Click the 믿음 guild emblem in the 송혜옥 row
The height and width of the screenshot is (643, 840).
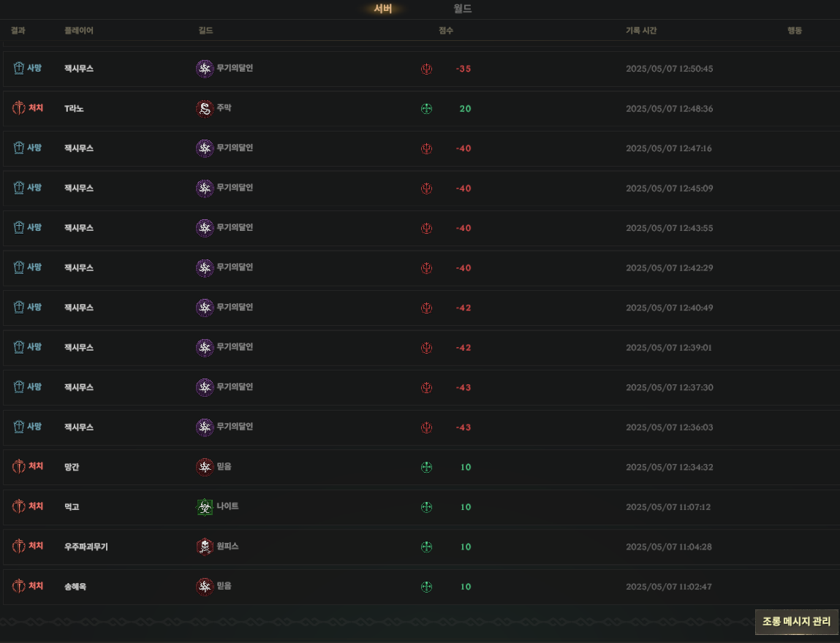click(205, 586)
